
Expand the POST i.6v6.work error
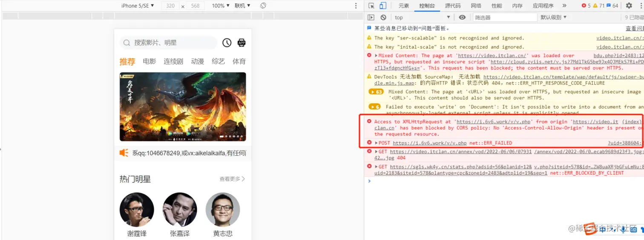[376, 143]
